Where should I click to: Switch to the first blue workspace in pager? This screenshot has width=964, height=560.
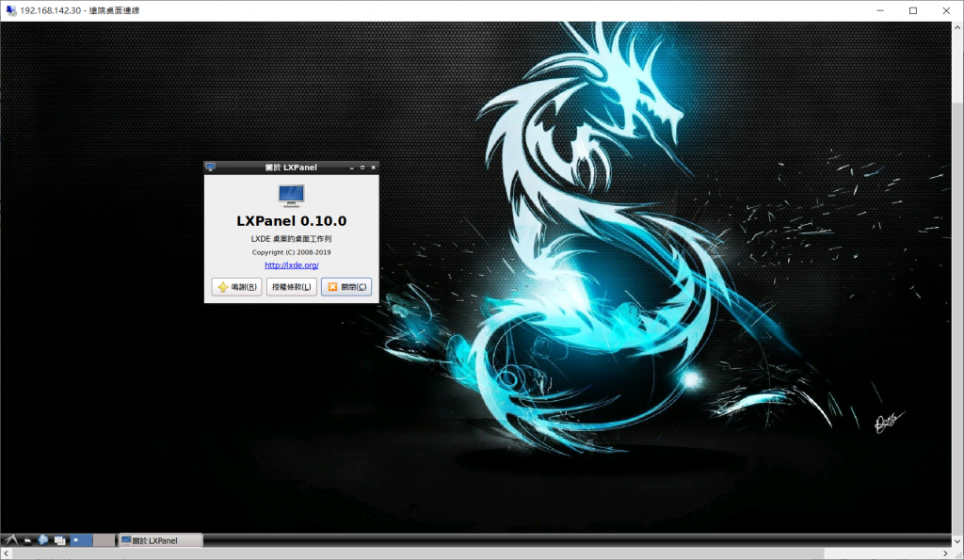pos(82,540)
